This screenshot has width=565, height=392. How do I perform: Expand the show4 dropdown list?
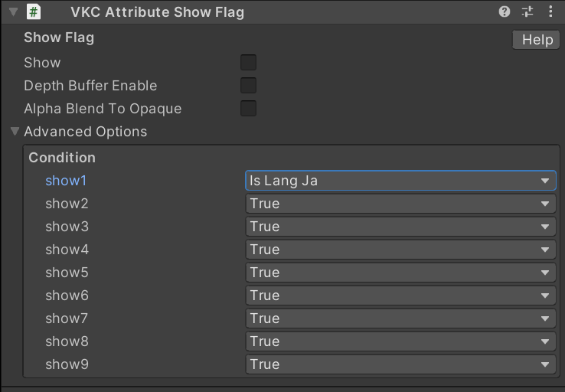400,250
